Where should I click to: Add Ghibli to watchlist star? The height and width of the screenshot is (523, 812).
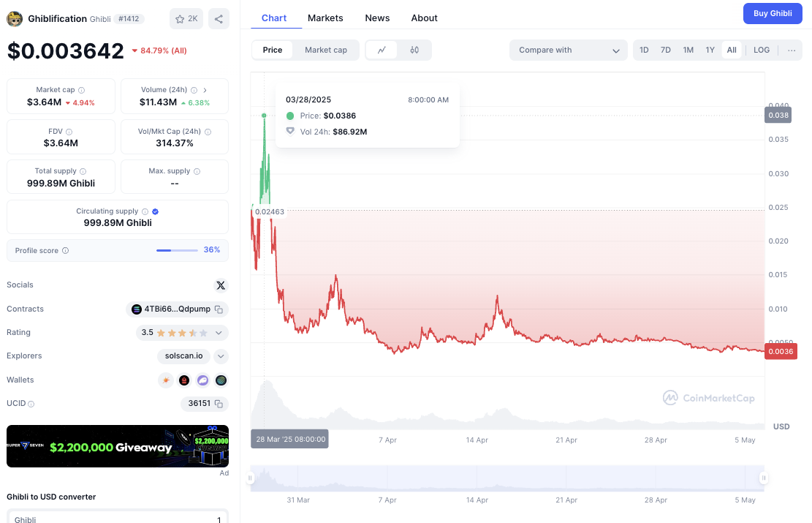pos(186,19)
